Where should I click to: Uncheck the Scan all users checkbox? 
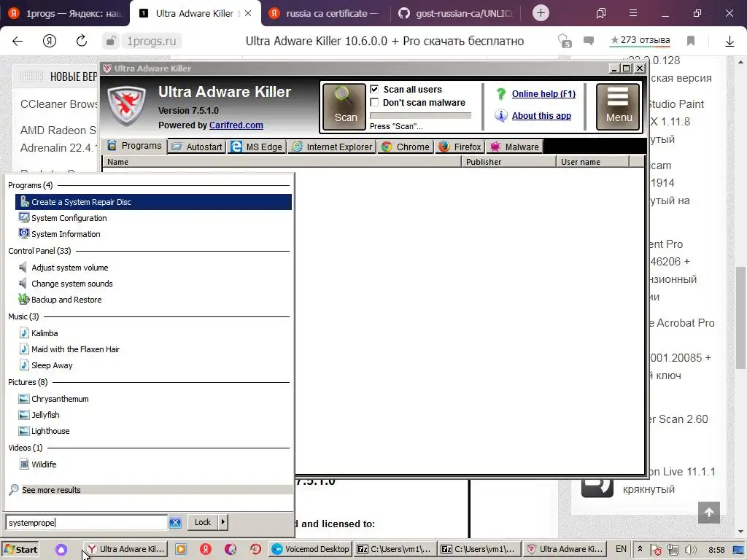coord(374,89)
